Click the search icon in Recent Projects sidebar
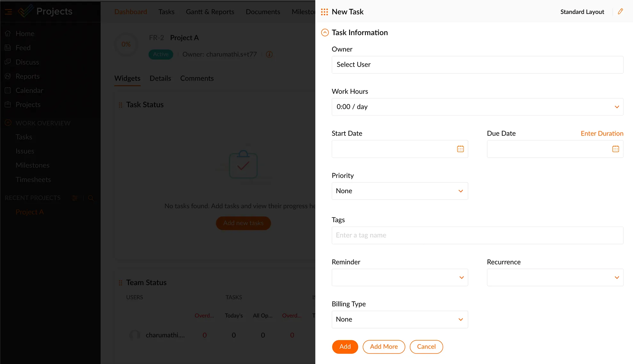 click(90, 198)
